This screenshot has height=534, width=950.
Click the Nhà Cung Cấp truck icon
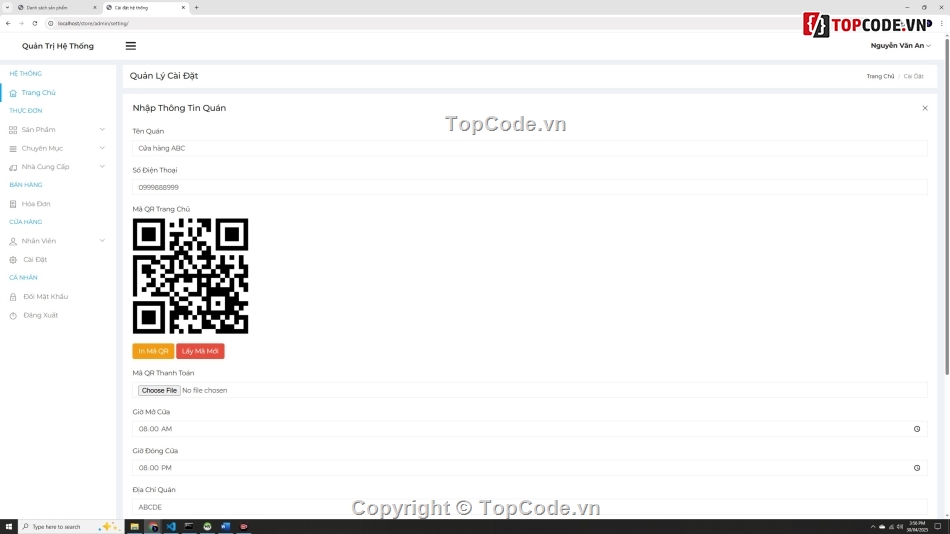13,167
